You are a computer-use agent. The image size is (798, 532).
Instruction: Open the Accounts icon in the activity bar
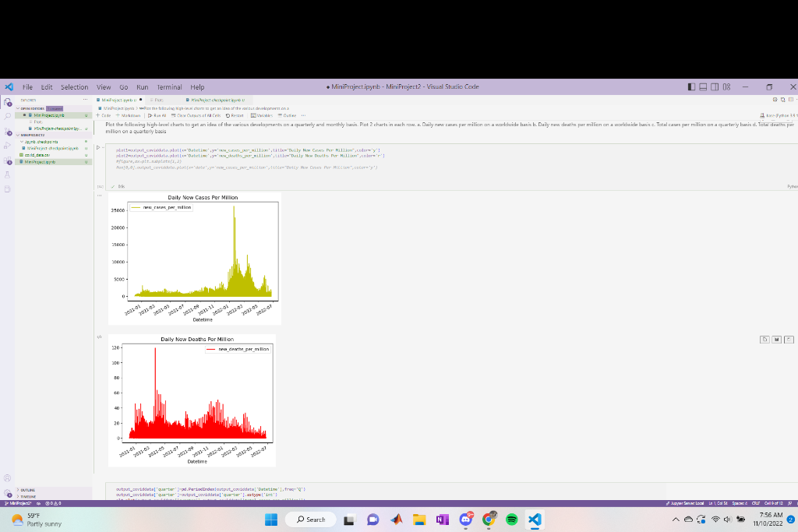8,478
